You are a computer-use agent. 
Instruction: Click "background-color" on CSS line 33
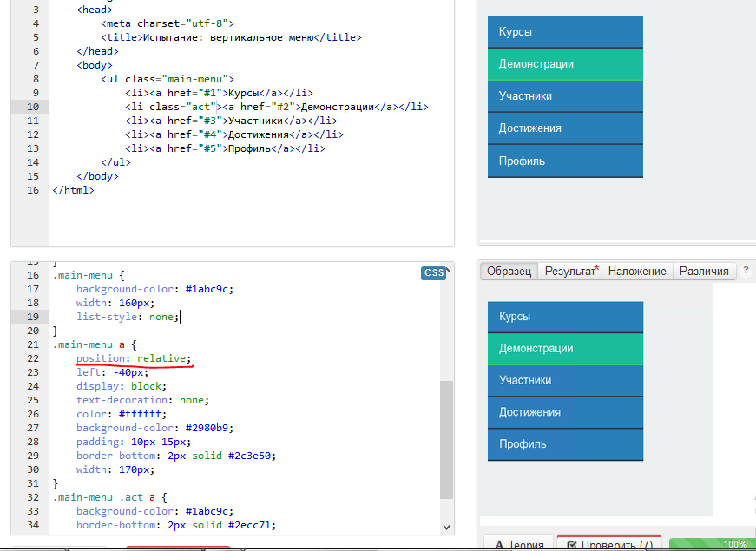tap(125, 511)
